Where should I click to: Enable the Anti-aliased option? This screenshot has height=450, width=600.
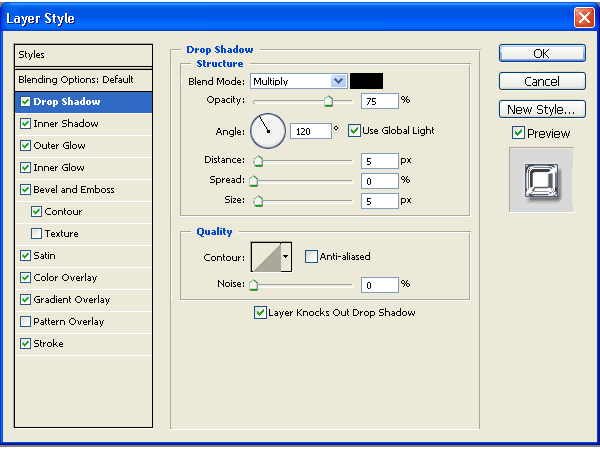(x=311, y=257)
